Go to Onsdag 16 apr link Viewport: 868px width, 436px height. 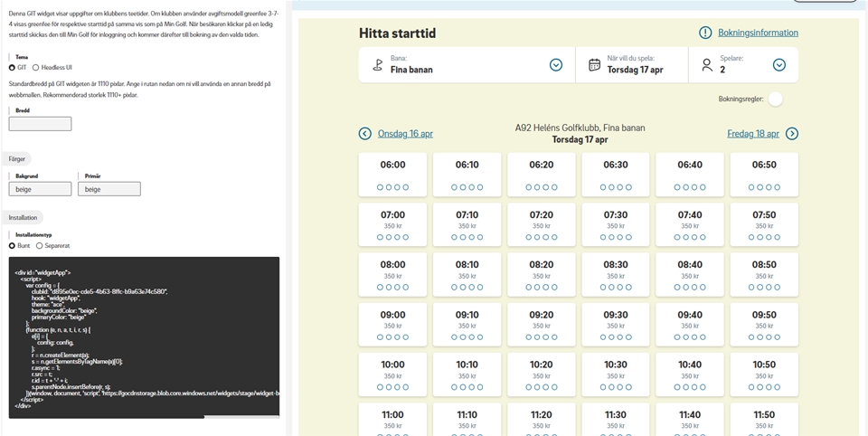(x=405, y=134)
